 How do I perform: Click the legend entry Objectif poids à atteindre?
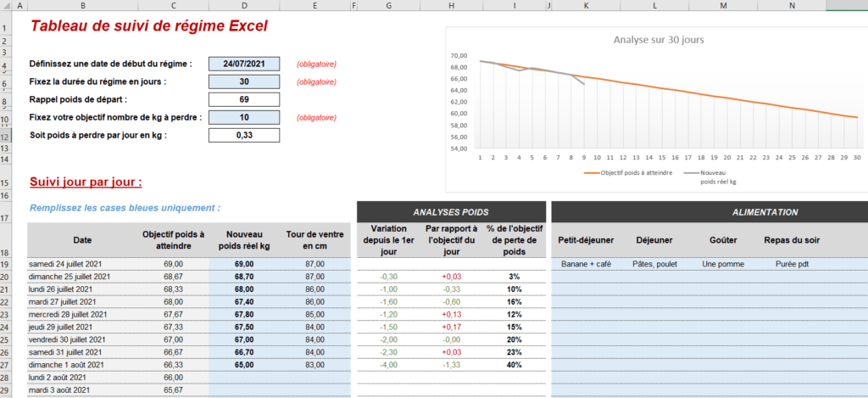pos(628,172)
